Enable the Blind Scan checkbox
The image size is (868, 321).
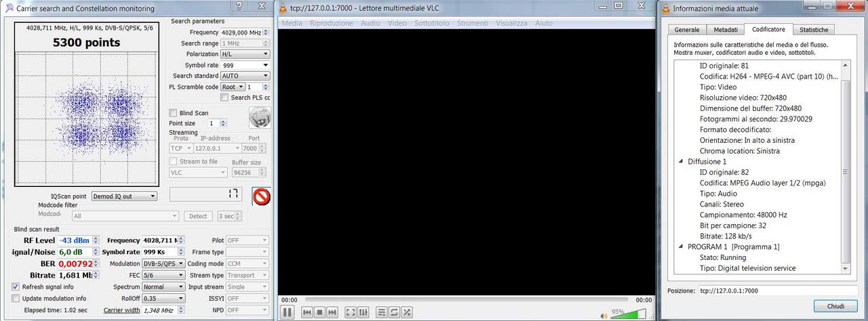point(173,113)
